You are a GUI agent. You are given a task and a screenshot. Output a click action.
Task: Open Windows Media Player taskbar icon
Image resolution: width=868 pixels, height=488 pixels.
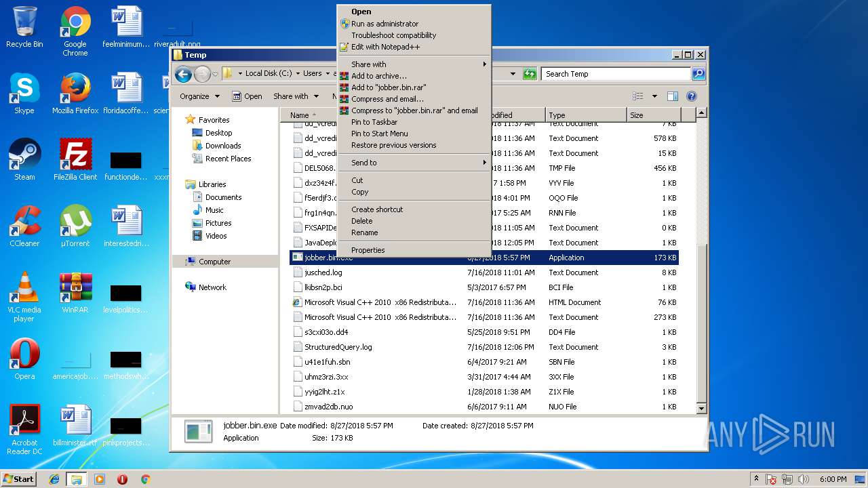pos(100,479)
